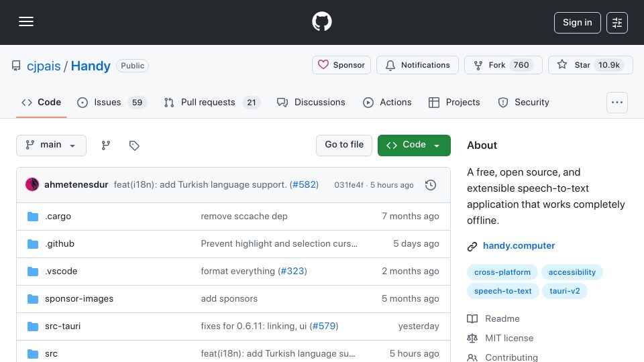Open commit hash 031fe4f

point(349,185)
